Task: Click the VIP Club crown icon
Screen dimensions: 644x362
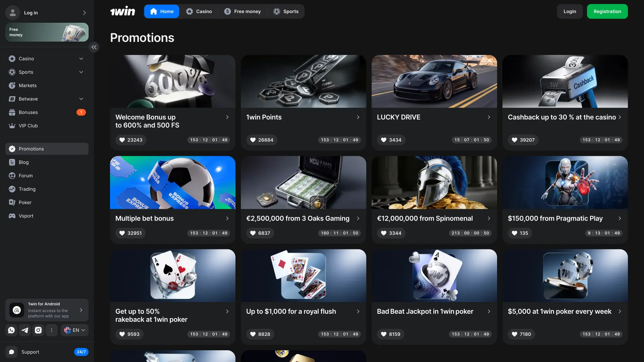Action: tap(12, 126)
